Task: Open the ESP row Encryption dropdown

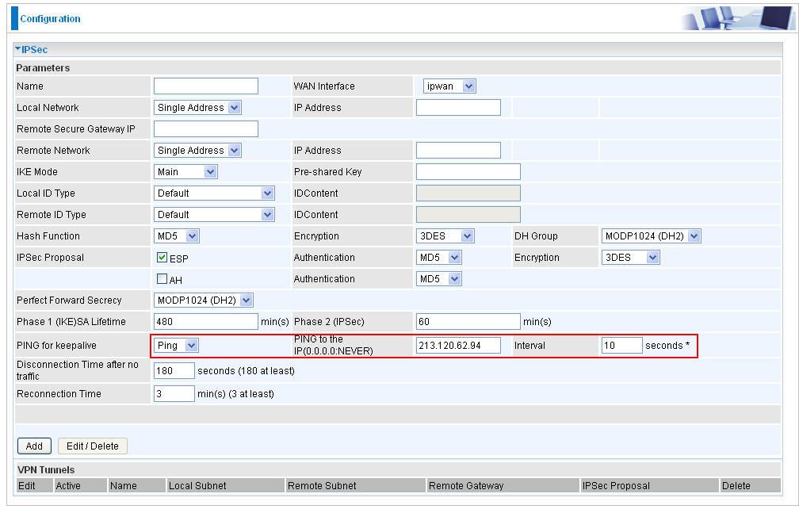Action: pyautogui.click(x=631, y=258)
